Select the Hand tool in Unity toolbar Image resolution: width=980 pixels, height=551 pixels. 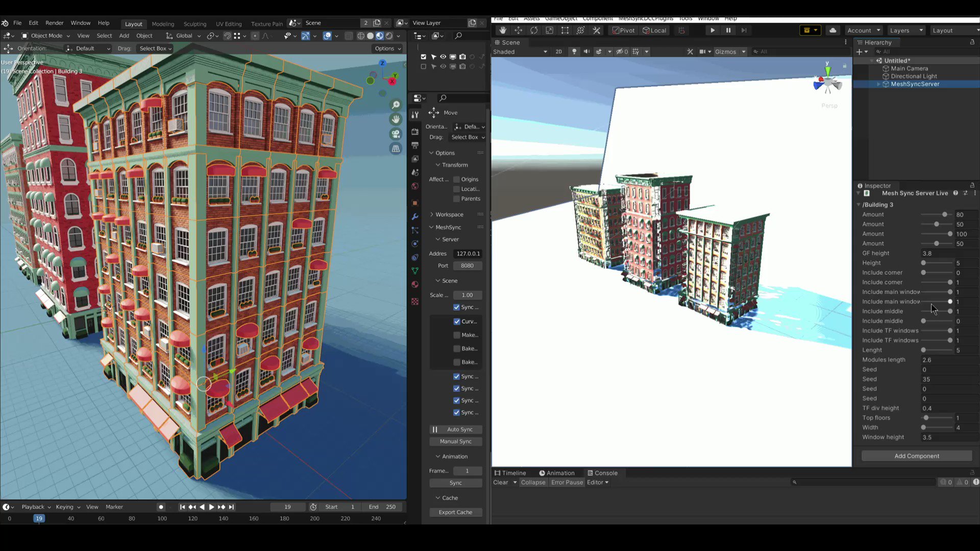click(502, 30)
